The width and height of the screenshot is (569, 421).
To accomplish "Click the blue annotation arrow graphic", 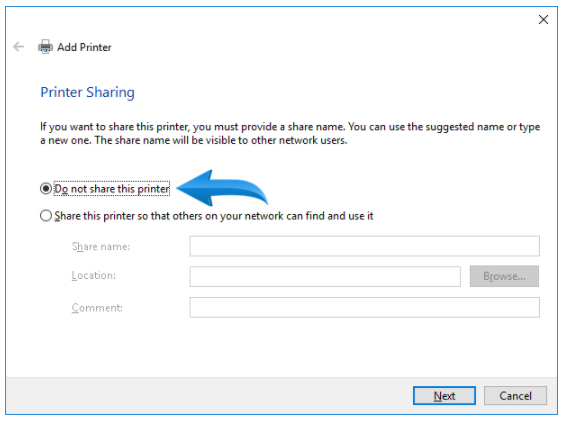I will [x=222, y=188].
